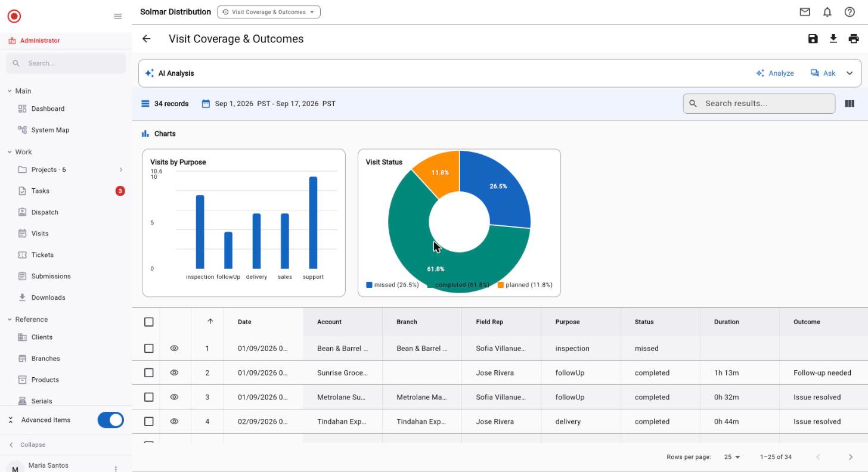Open the Visit Coverage & Outcomes report dropdown
The image size is (868, 472).
pos(269,12)
